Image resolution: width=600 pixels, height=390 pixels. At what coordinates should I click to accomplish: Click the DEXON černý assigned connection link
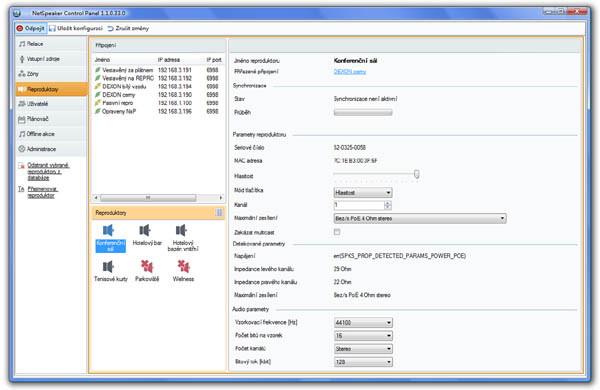coord(350,72)
